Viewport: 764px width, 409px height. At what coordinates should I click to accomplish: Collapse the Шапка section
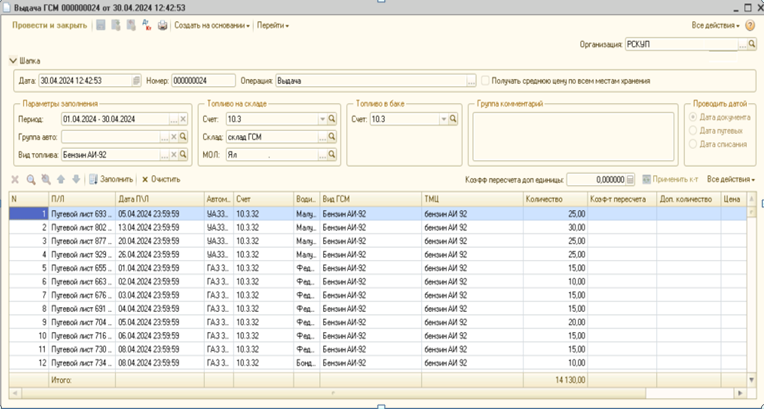[x=12, y=60]
